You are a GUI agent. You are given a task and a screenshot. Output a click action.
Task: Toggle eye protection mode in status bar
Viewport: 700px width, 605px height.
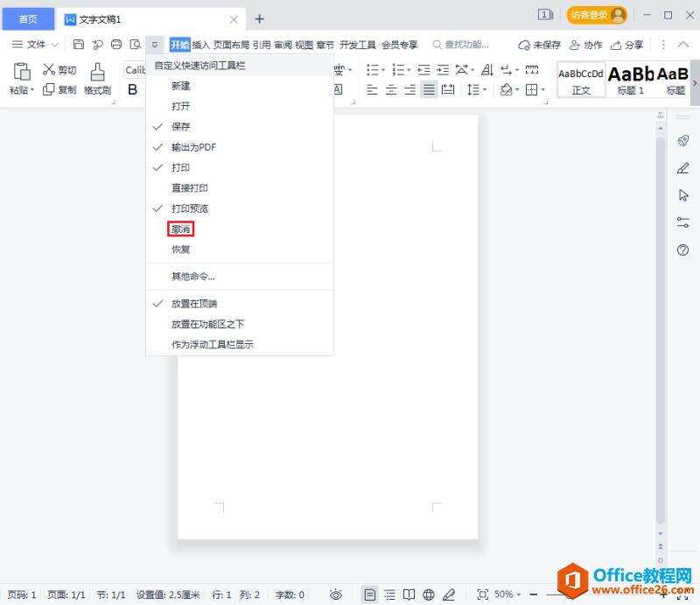point(336,594)
